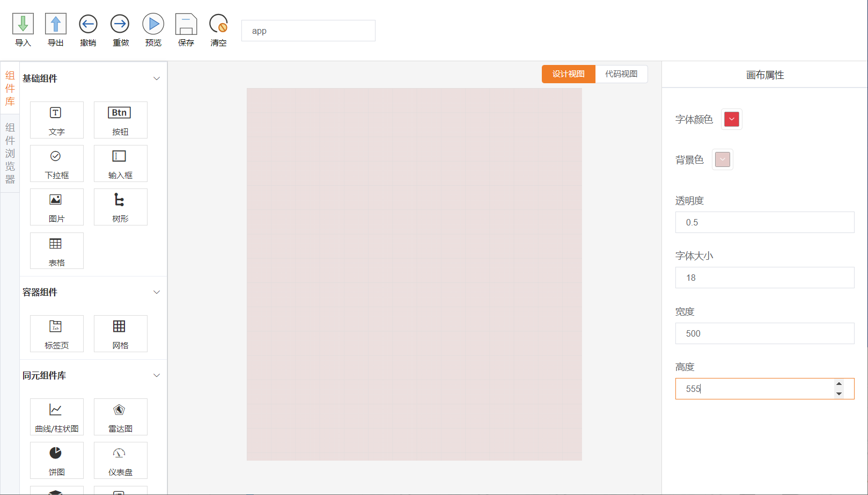Select the 仪表盘 gauge component
The width and height of the screenshot is (868, 495).
pos(120,460)
